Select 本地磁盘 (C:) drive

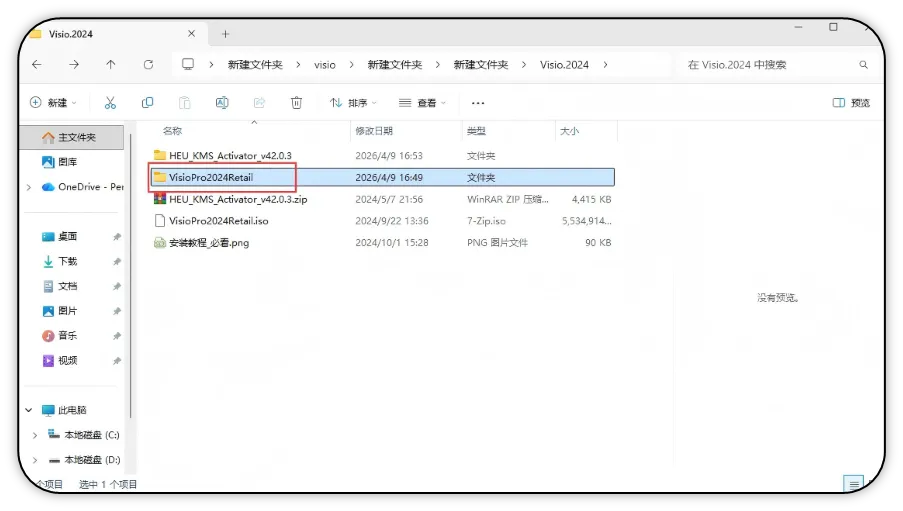click(84, 435)
